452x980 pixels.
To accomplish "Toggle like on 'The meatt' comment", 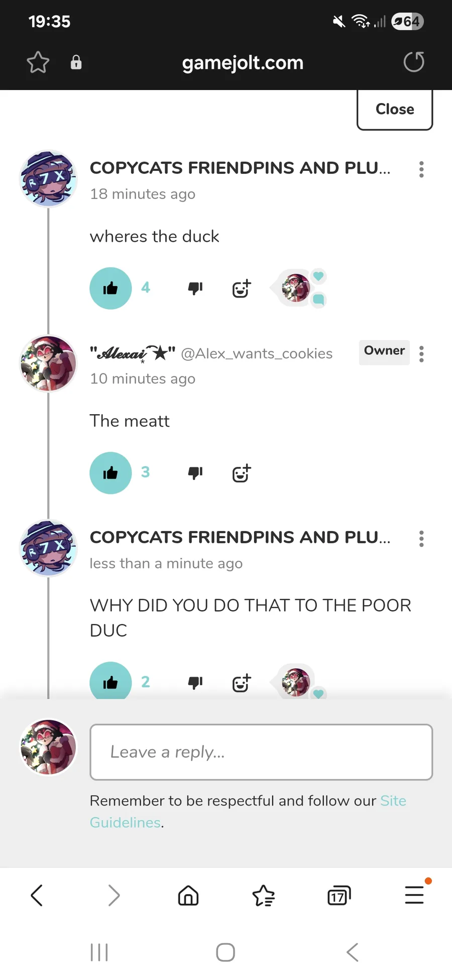I will pos(110,472).
